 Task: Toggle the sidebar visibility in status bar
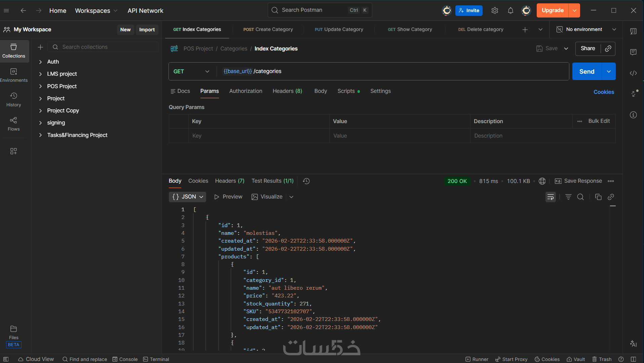pos(6,359)
